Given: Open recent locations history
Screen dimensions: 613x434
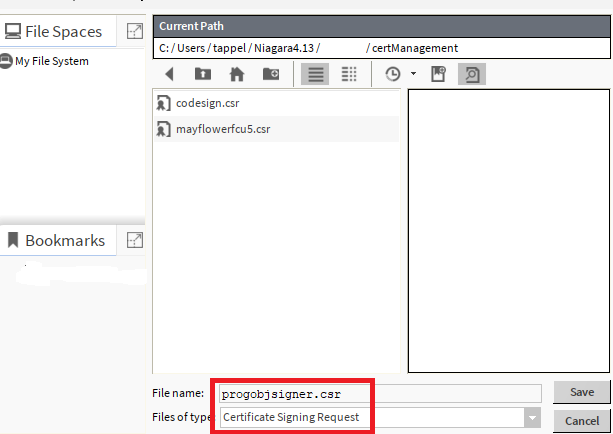Looking at the screenshot, I should tap(392, 74).
